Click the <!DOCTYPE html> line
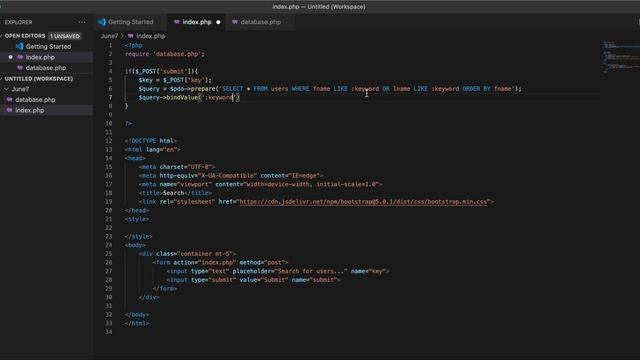Viewport: 640px width, 360px height. 151,140
